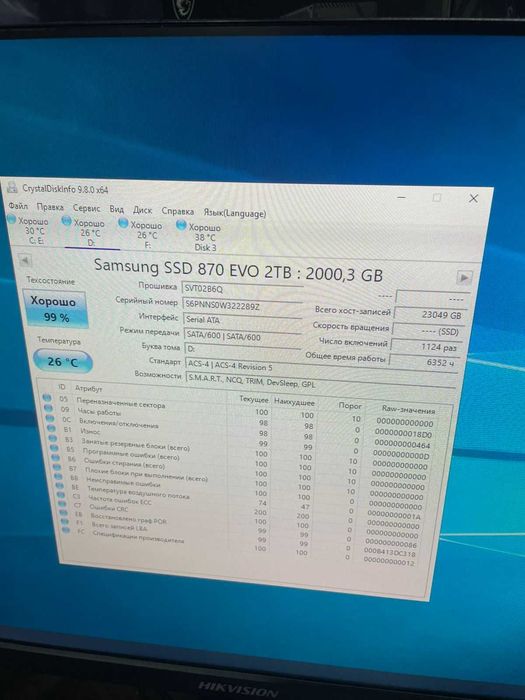Image resolution: width=525 pixels, height=700 pixels.
Task: Click the transfer mode field SATA/600 | SATA/600
Action: tap(242, 337)
